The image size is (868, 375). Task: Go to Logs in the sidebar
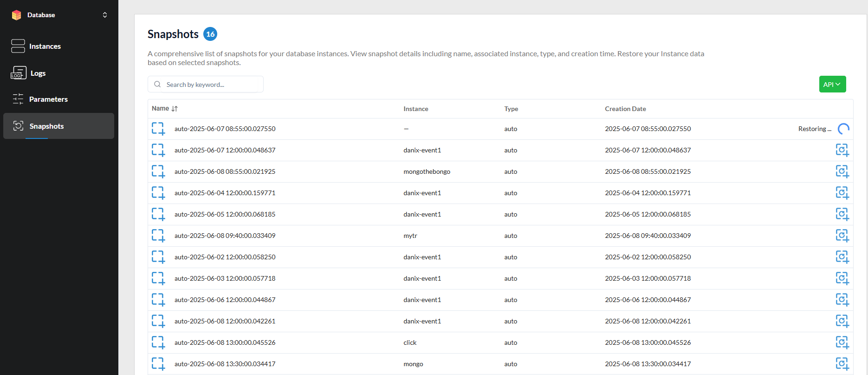[x=38, y=73]
